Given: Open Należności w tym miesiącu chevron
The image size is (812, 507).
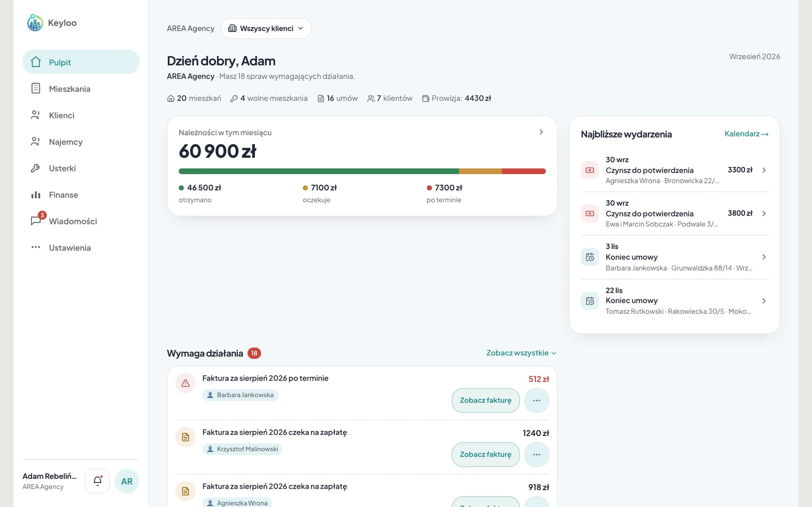Looking at the screenshot, I should pos(541,132).
